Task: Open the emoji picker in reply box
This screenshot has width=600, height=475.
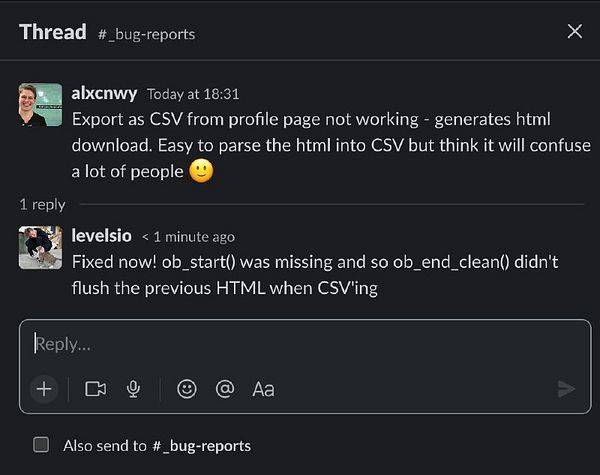Action: coord(187,389)
